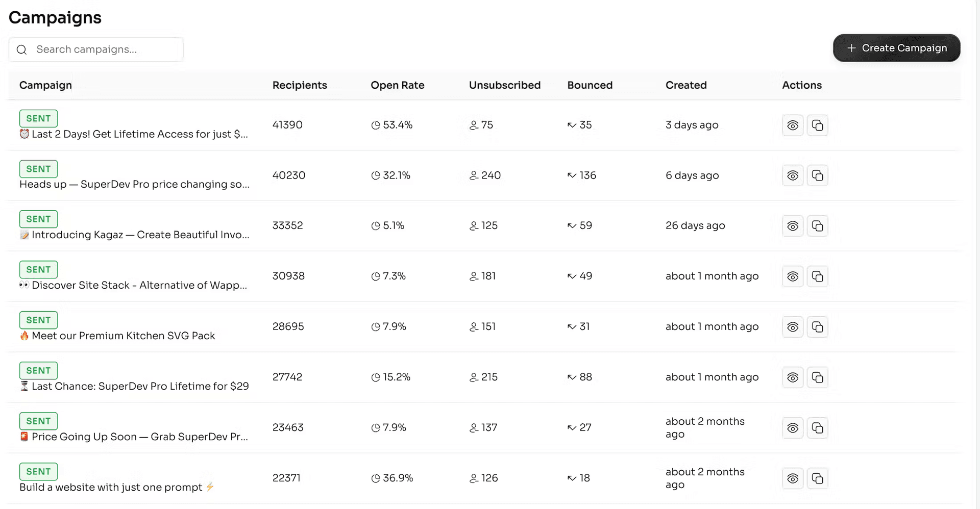Preview the 'Introducing Kagaz' campaign
Viewport: 980px width, 509px height.
coord(792,226)
